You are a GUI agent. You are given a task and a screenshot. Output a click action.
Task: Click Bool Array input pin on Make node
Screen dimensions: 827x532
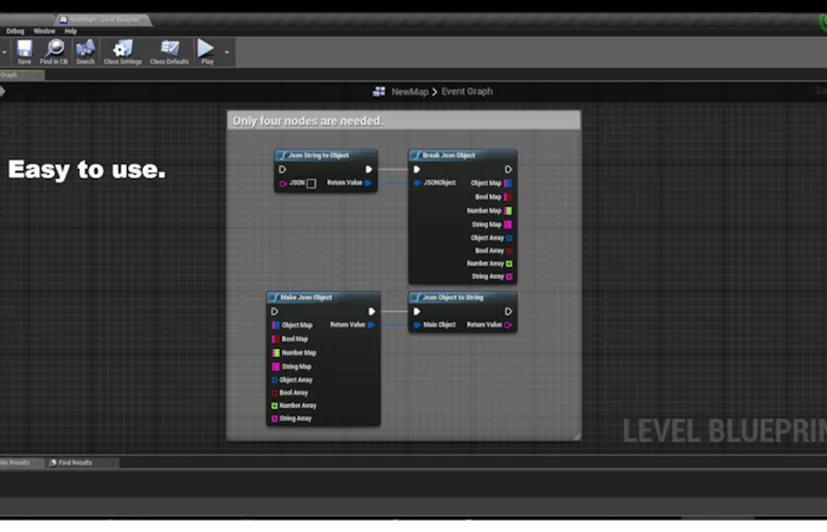click(x=274, y=393)
